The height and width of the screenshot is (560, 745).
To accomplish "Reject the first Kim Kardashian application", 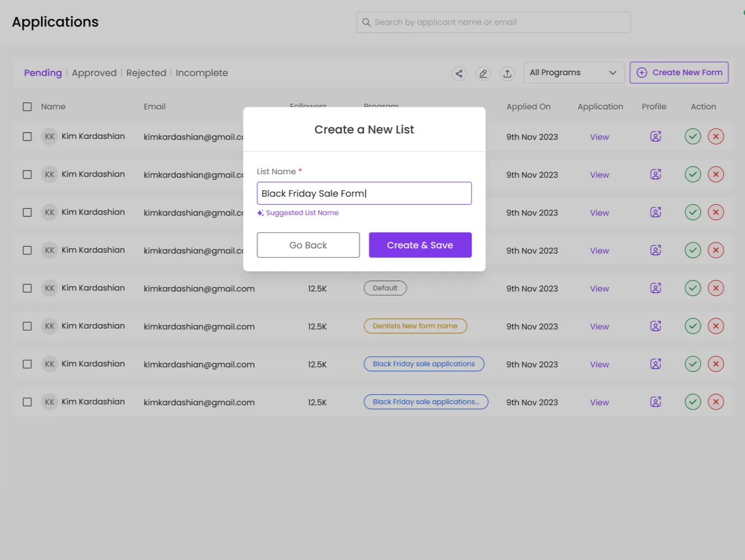I will coord(716,137).
